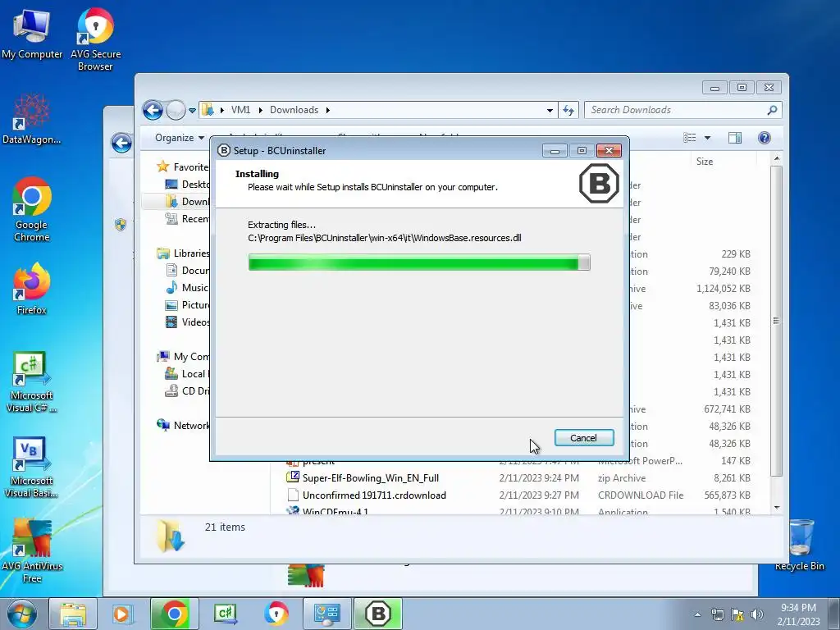Image resolution: width=840 pixels, height=630 pixels.
Task: Expand the address bar history dropdown
Action: pyautogui.click(x=550, y=111)
